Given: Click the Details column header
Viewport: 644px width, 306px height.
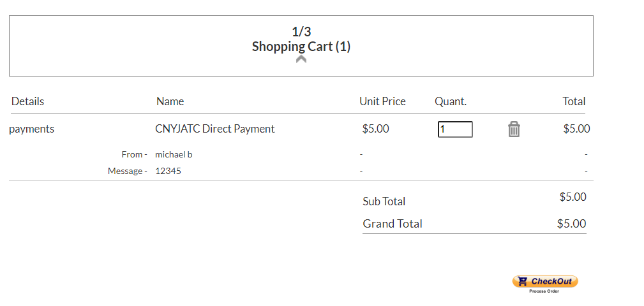Looking at the screenshot, I should (x=27, y=101).
